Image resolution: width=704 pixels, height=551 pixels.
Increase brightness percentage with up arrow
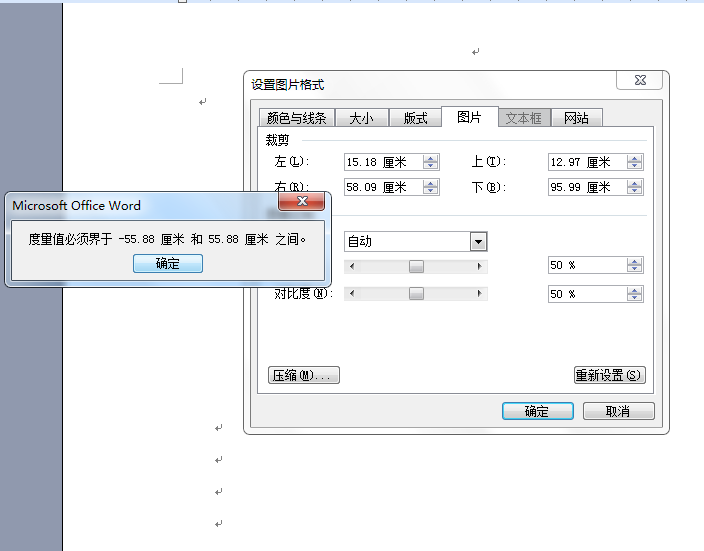coord(634,262)
